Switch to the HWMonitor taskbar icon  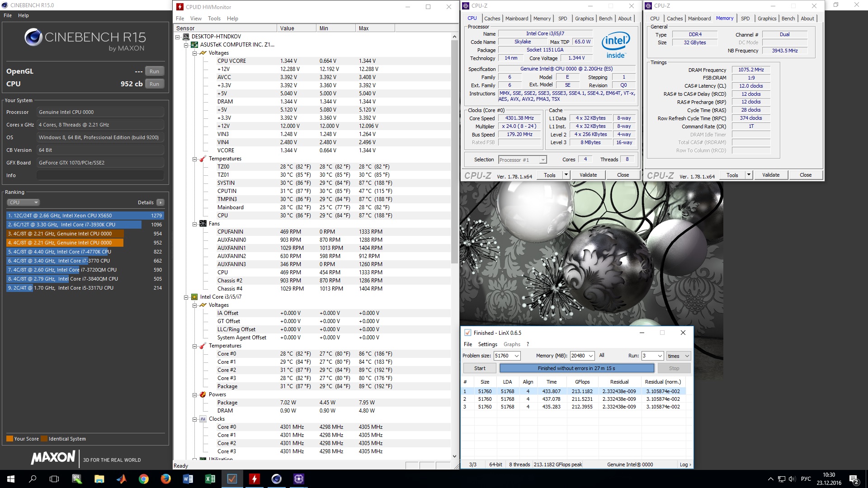coord(254,479)
